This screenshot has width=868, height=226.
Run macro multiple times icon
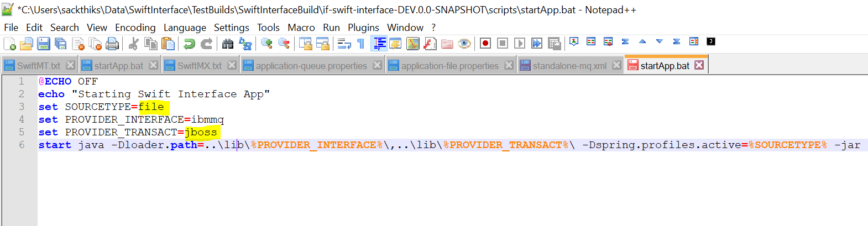pyautogui.click(x=537, y=44)
